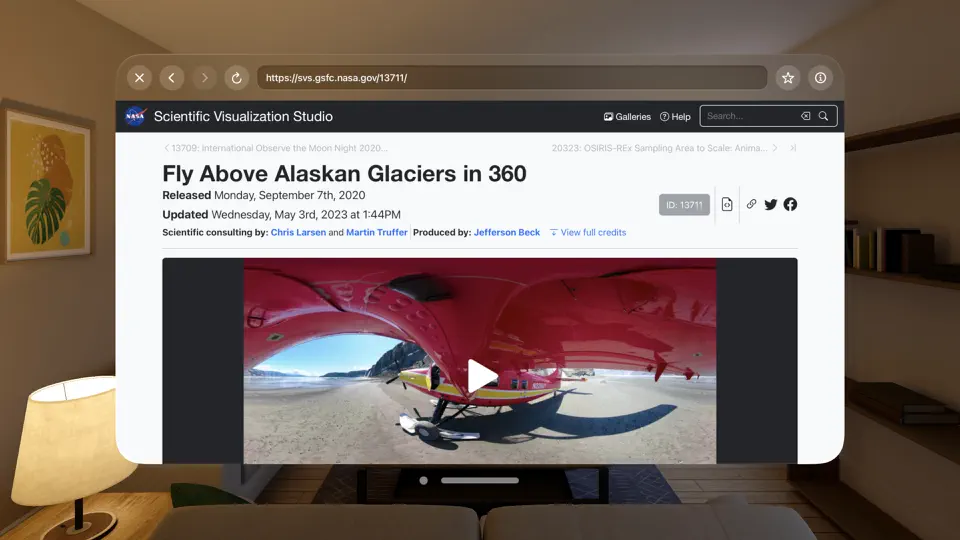Share the page on Twitter

[771, 204]
